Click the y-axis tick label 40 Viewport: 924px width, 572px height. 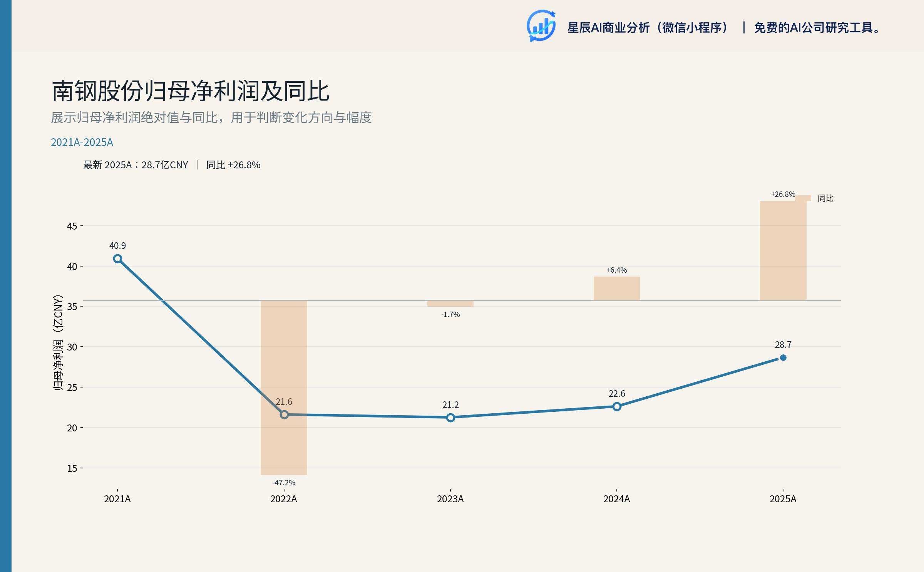point(72,267)
